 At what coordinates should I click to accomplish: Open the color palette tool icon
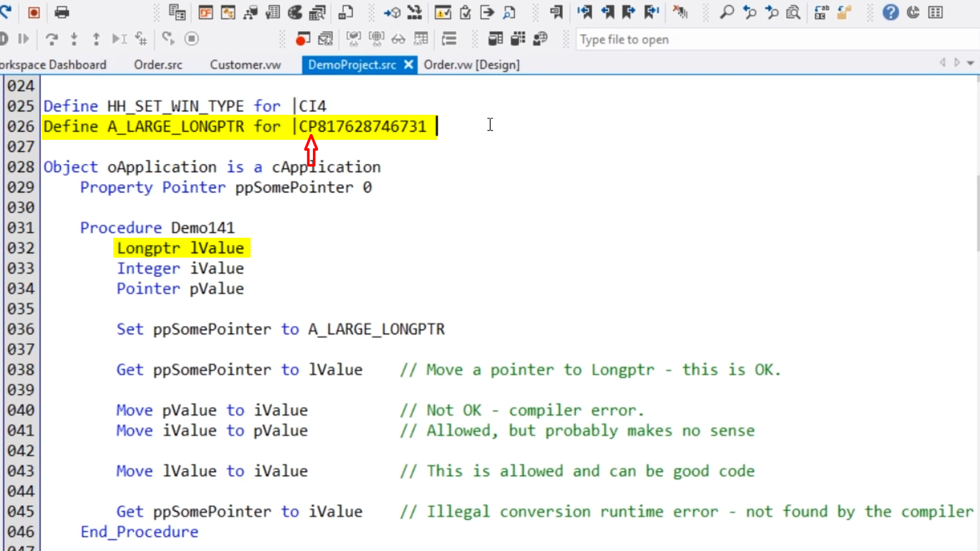(295, 12)
